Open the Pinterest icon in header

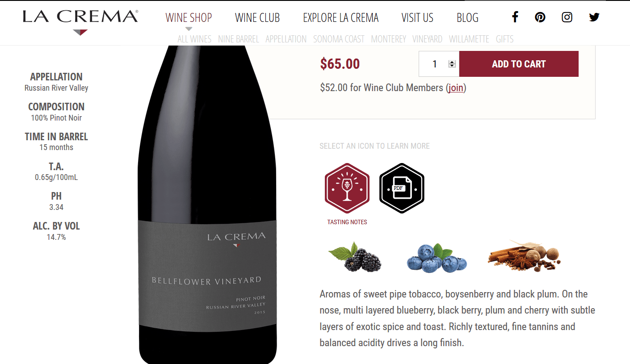tap(540, 17)
